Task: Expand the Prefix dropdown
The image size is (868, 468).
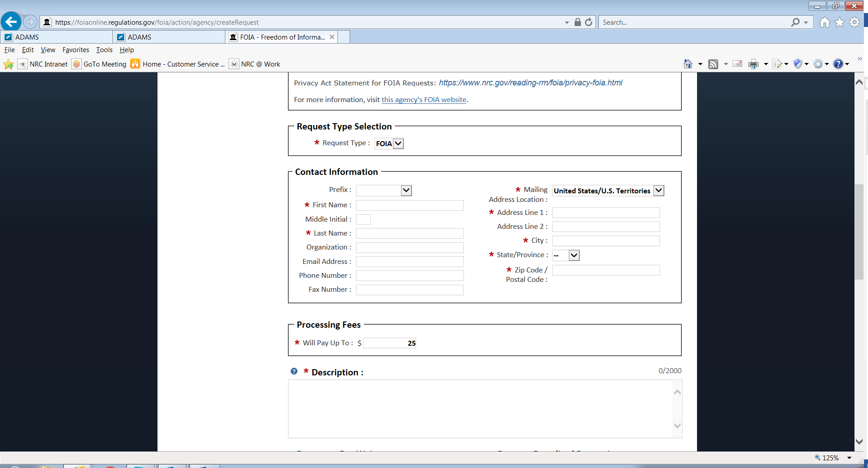Action: 406,191
